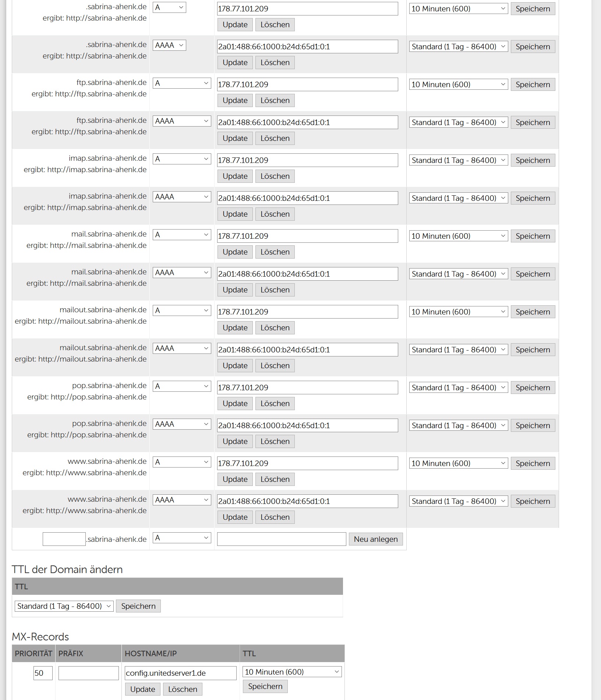
Task: Focus the new subdomain prefix field
Action: pyautogui.click(x=64, y=539)
